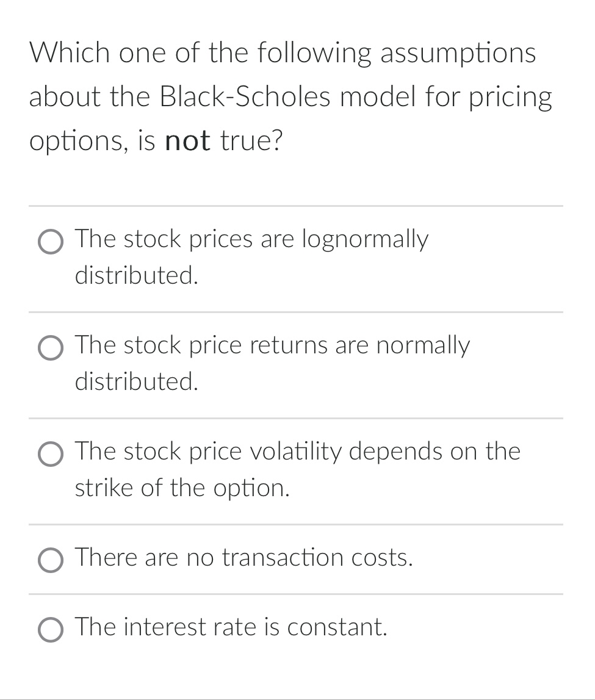Click the 'strike of the option.' text line
The width and height of the screenshot is (595, 700).
[x=182, y=488]
